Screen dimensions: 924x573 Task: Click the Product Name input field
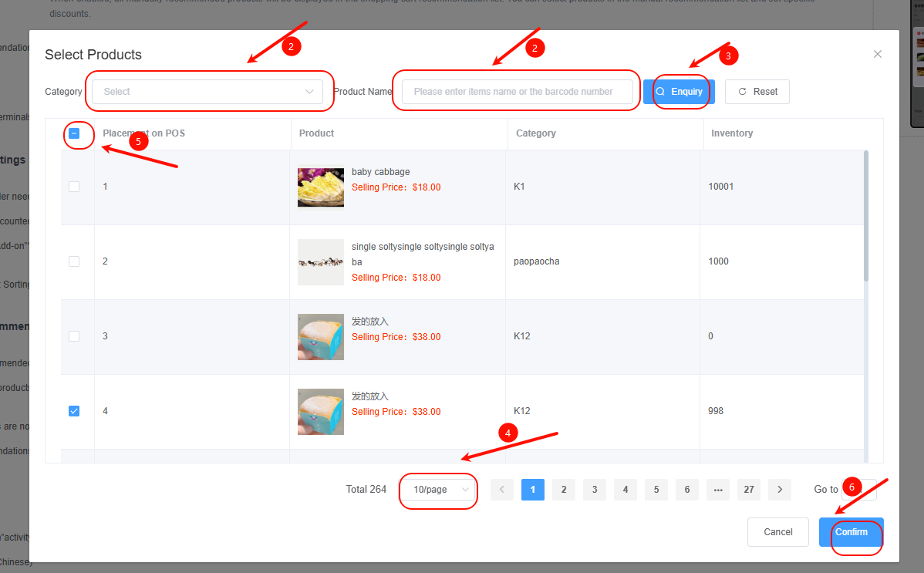pyautogui.click(x=517, y=91)
